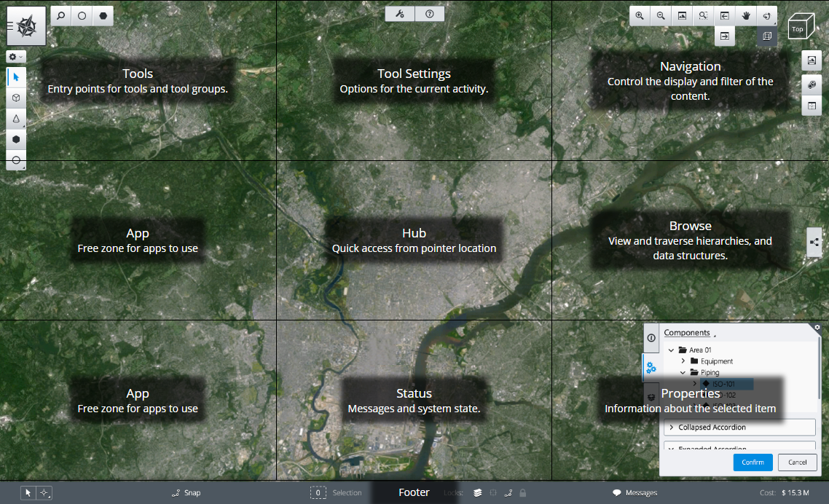Collapse the Piping folder chevron
Screen dimensions: 829x504
683,372
